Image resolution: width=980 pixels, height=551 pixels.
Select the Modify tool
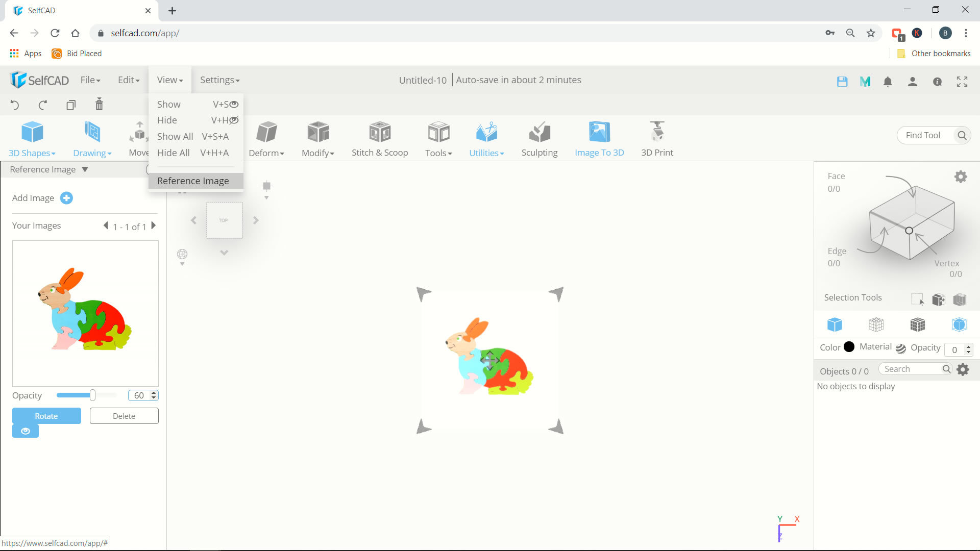[x=318, y=139]
